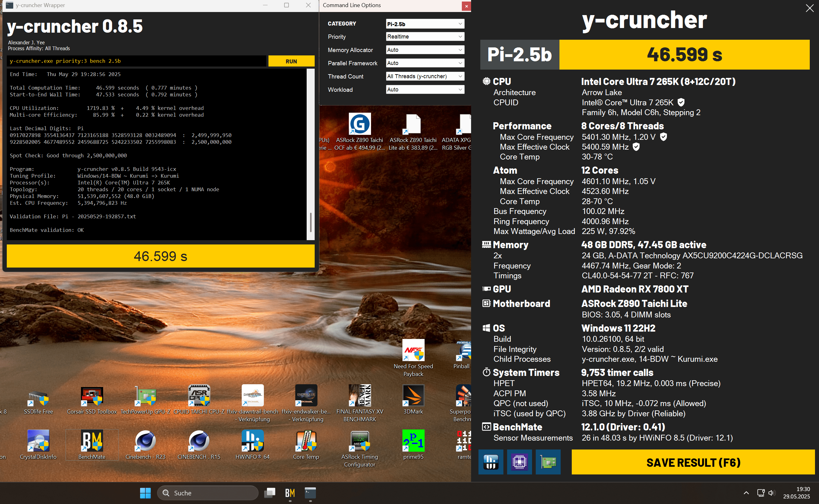Click the HWiNFO icon in BenchMate panel
This screenshot has height=504, width=819.
coord(490,462)
